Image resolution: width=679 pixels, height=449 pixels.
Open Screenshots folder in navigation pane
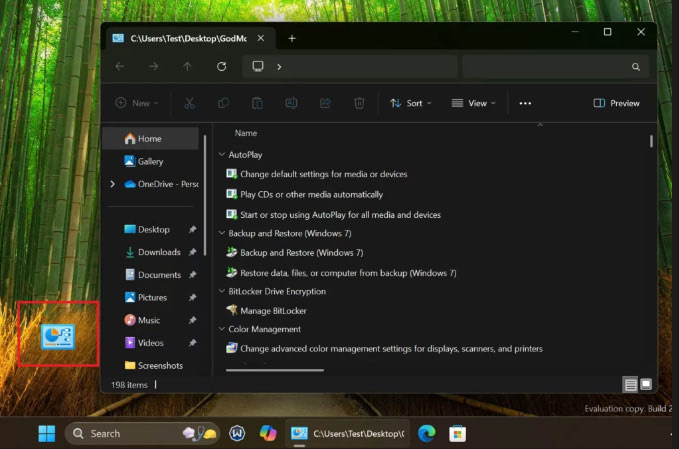pos(154,365)
